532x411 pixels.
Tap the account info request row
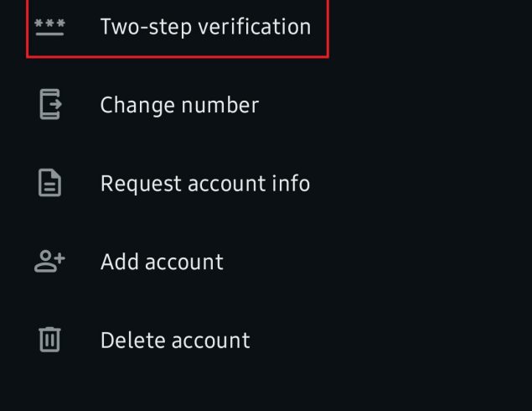(266, 183)
